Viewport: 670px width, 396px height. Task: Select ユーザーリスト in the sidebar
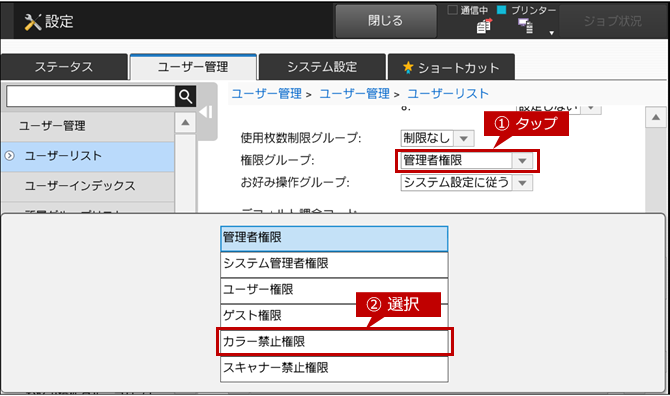point(88,156)
